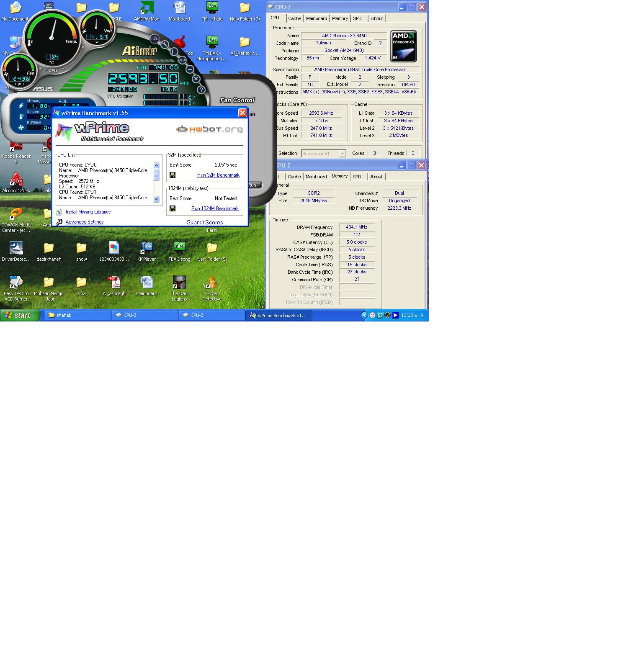644x658 pixels.
Task: Open the Mainboard tab in the lower CPU-Z window
Action: pos(316,177)
